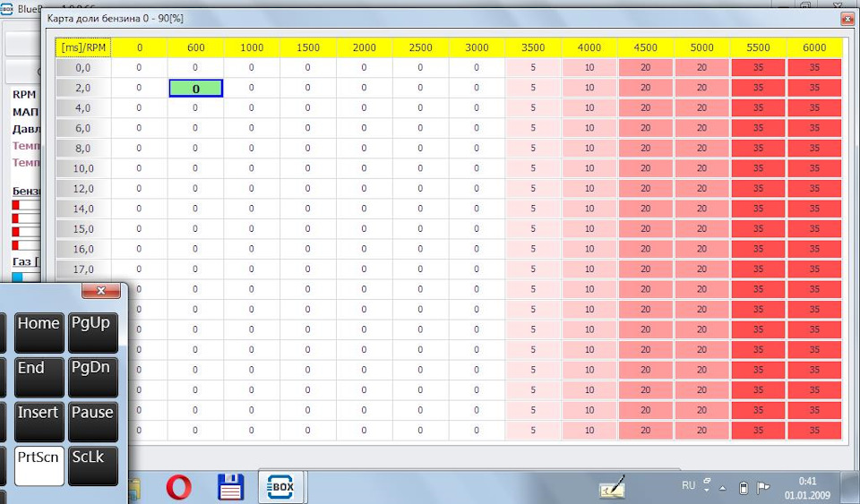Image resolution: width=860 pixels, height=504 pixels.
Task: Click the 5000 column cell in row 8,0
Action: [x=701, y=149]
